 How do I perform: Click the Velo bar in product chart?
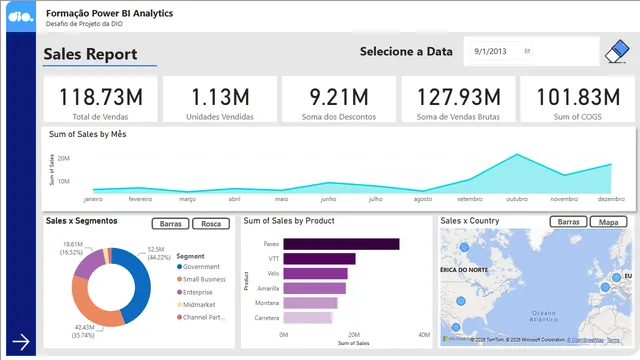pyautogui.click(x=316, y=273)
